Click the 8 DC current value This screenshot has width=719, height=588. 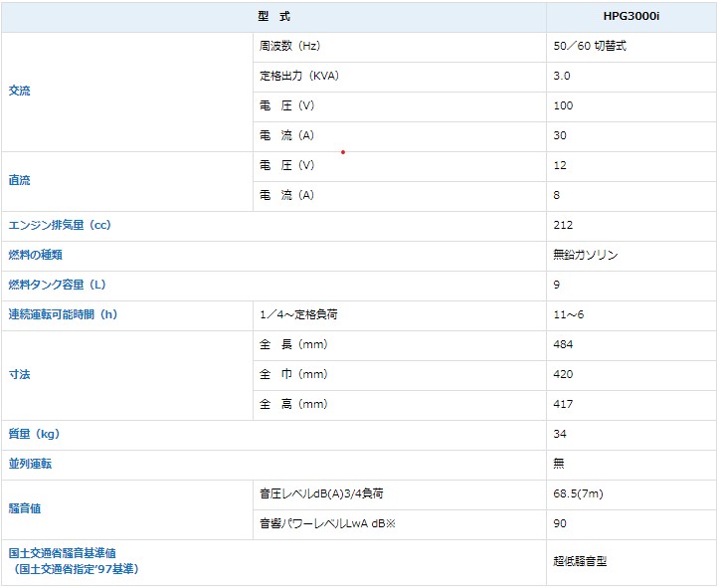pyautogui.click(x=557, y=195)
